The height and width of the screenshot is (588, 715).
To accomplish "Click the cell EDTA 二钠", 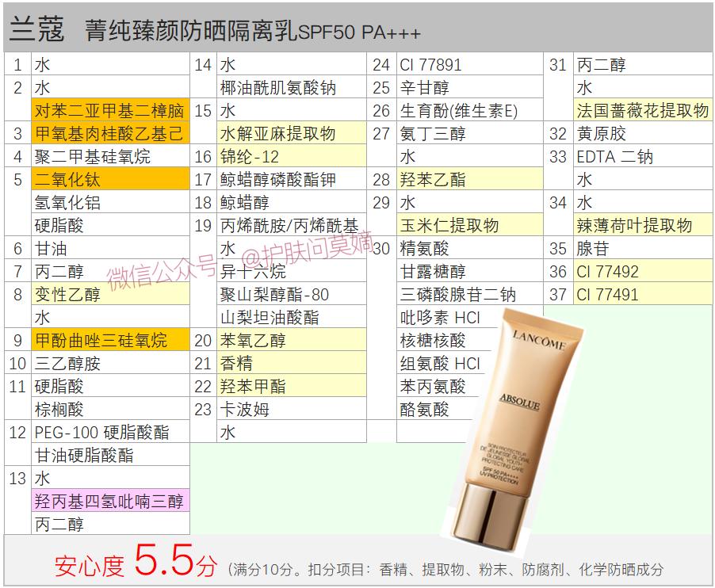I will tap(643, 156).
